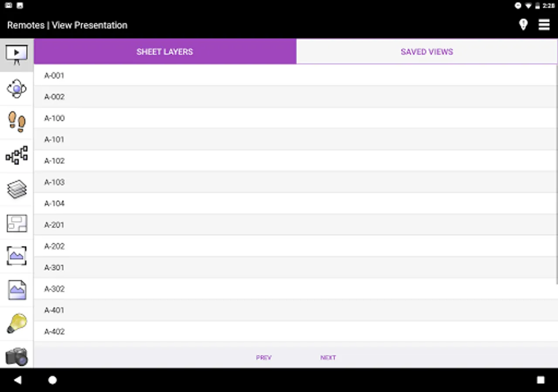558x392 pixels.
Task: Select sheet layer A-201
Action: coord(296,225)
